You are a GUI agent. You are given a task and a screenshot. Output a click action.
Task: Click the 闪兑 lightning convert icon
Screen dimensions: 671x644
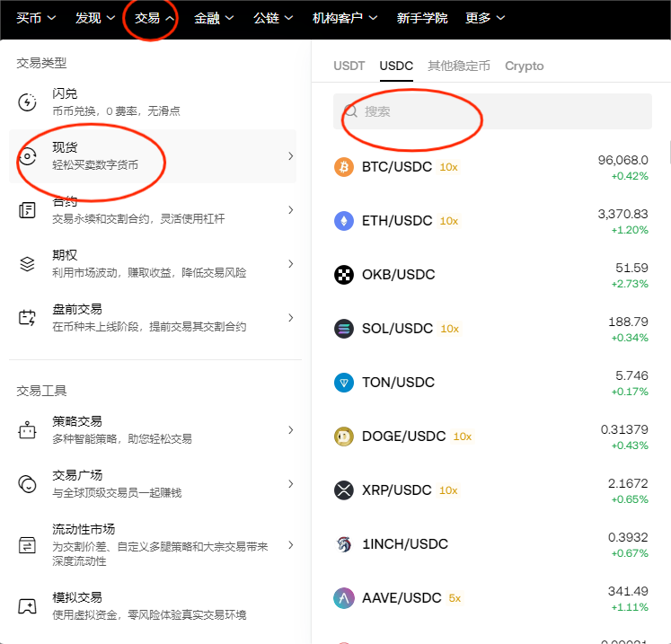point(27,102)
